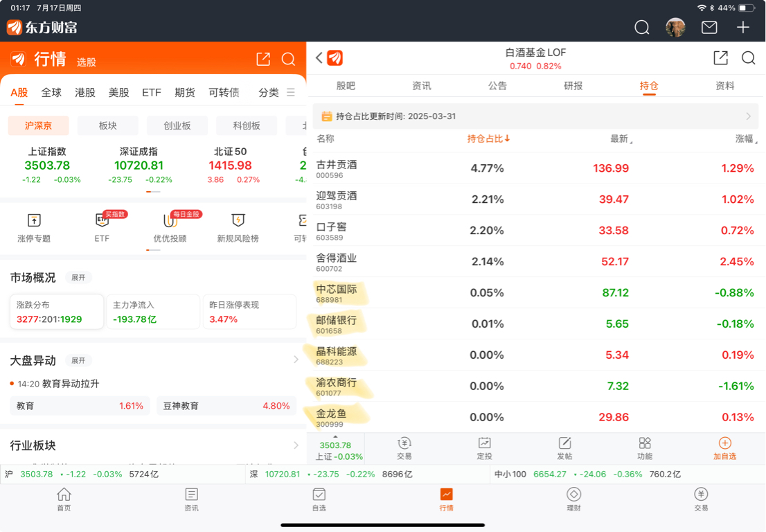
Task: Switch to the 港股 tab
Action: [85, 92]
